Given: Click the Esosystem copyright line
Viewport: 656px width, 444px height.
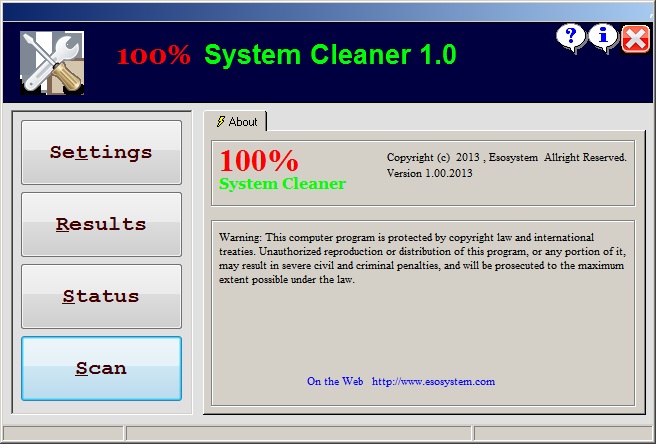Looking at the screenshot, I should 507,158.
